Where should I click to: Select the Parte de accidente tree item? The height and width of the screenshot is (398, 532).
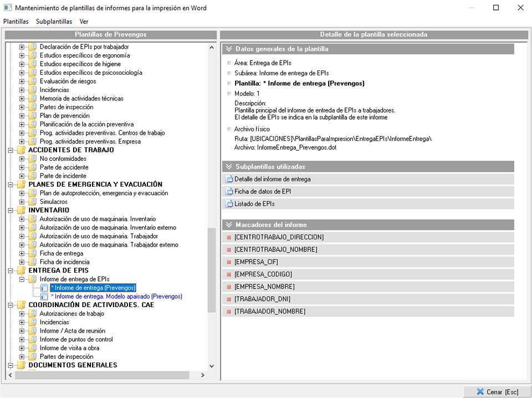pyautogui.click(x=64, y=167)
